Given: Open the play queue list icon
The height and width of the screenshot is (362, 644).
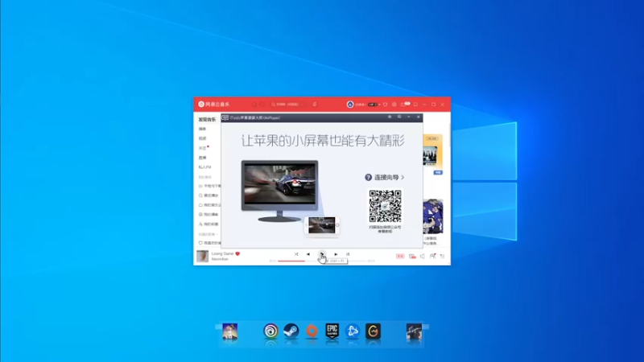Looking at the screenshot, I should click(x=443, y=256).
